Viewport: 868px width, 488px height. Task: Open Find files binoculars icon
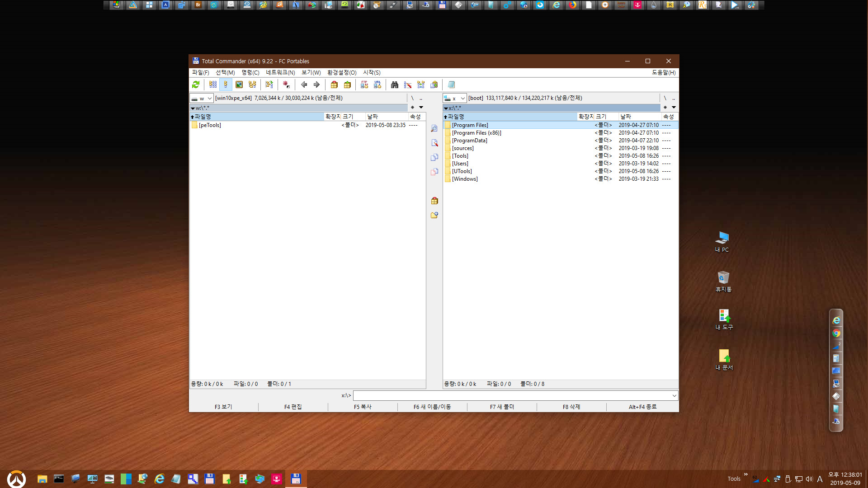pos(395,84)
